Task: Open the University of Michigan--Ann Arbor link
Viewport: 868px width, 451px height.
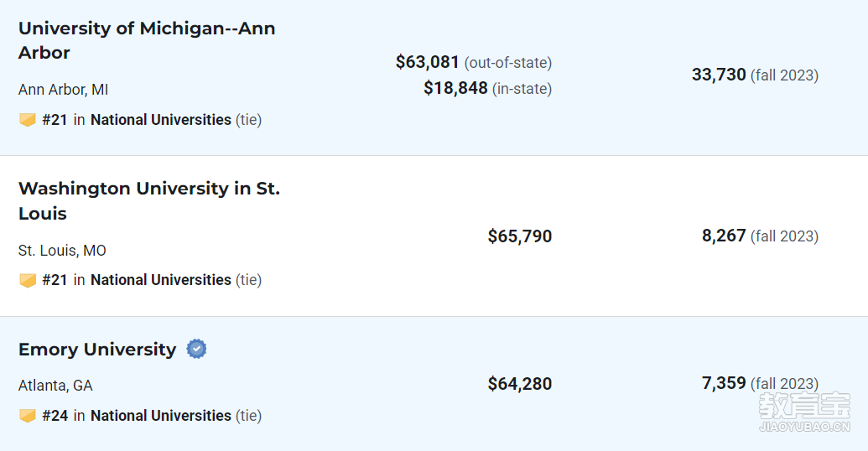Action: click(147, 40)
